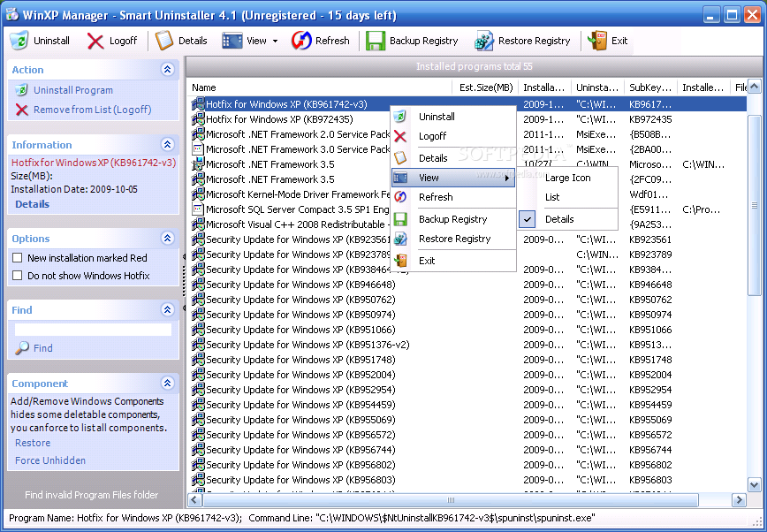767x532 pixels.
Task: Collapse the Options panel
Action: coord(168,239)
